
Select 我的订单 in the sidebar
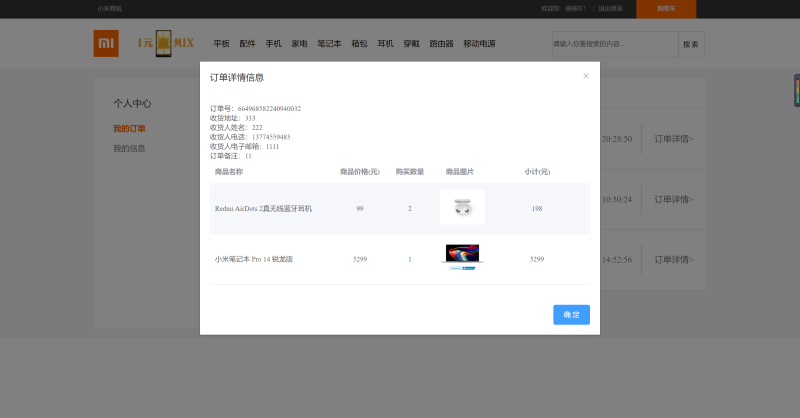click(129, 129)
